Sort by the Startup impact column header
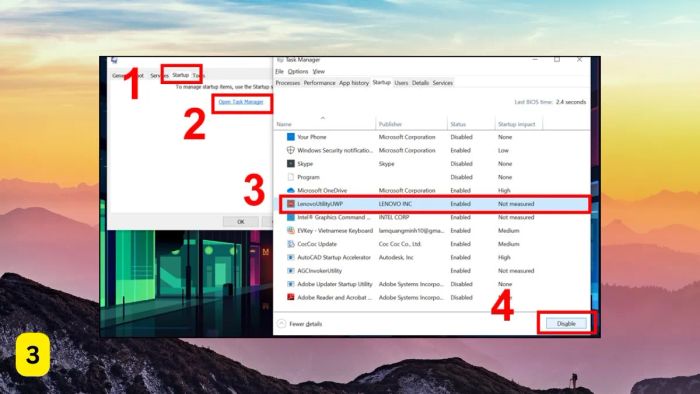Screen dimensions: 700x394 coord(517,124)
